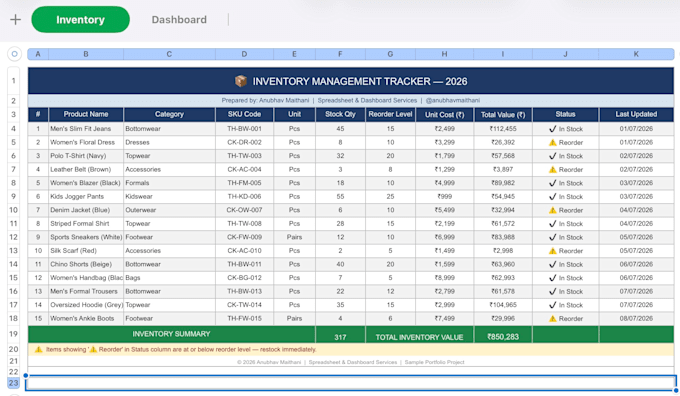The image size is (680, 396).
Task: Click the Silk Scarf (Red) product cell
Action: coord(86,251)
